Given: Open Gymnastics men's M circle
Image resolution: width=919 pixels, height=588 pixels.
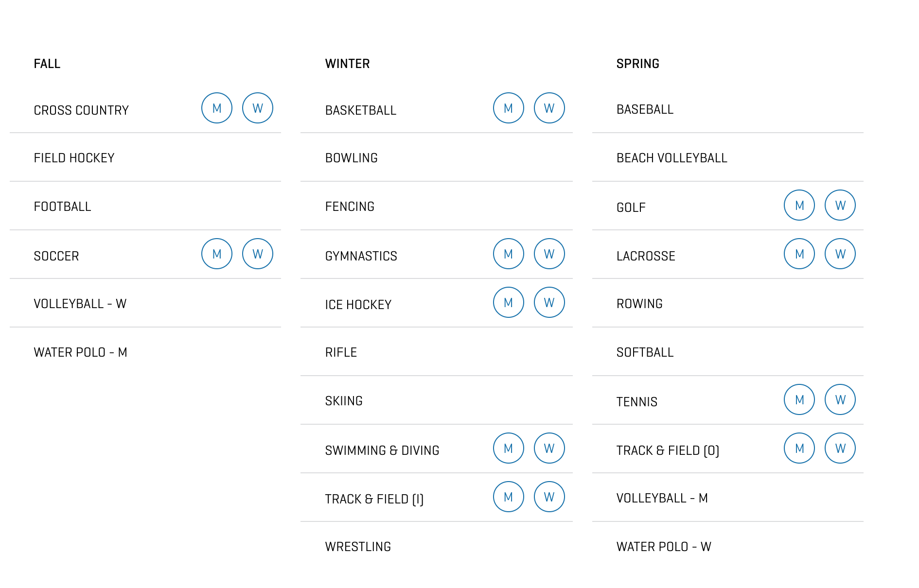Looking at the screenshot, I should pos(509,254).
